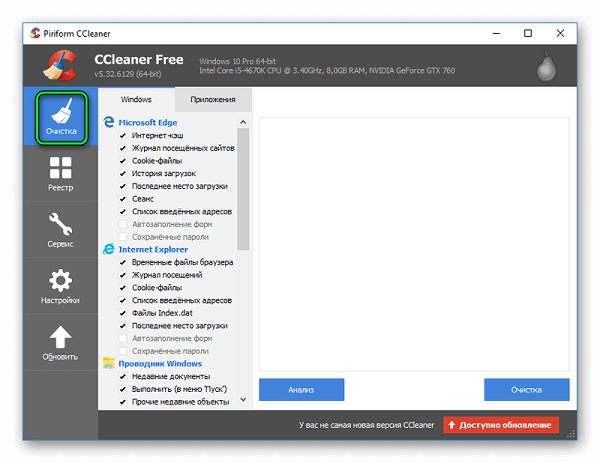This screenshot has width=600, height=463.
Task: Click the CCleaner title bar icon
Action: [35, 33]
